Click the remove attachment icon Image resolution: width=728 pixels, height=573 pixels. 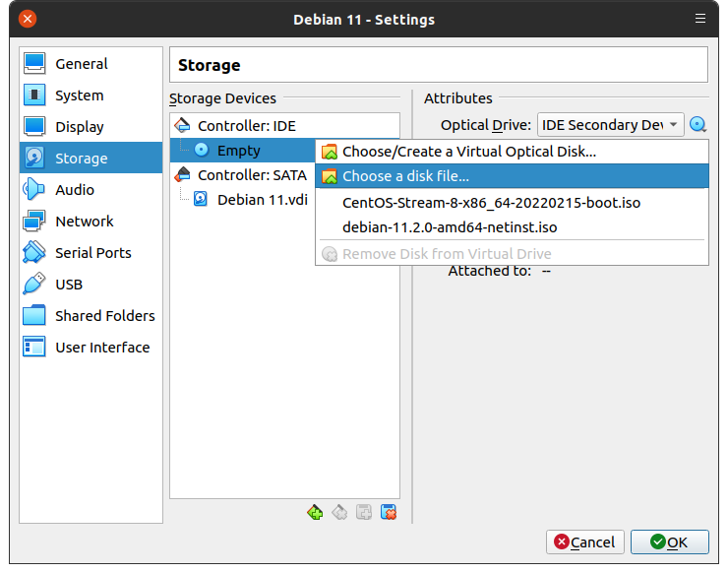pos(389,512)
